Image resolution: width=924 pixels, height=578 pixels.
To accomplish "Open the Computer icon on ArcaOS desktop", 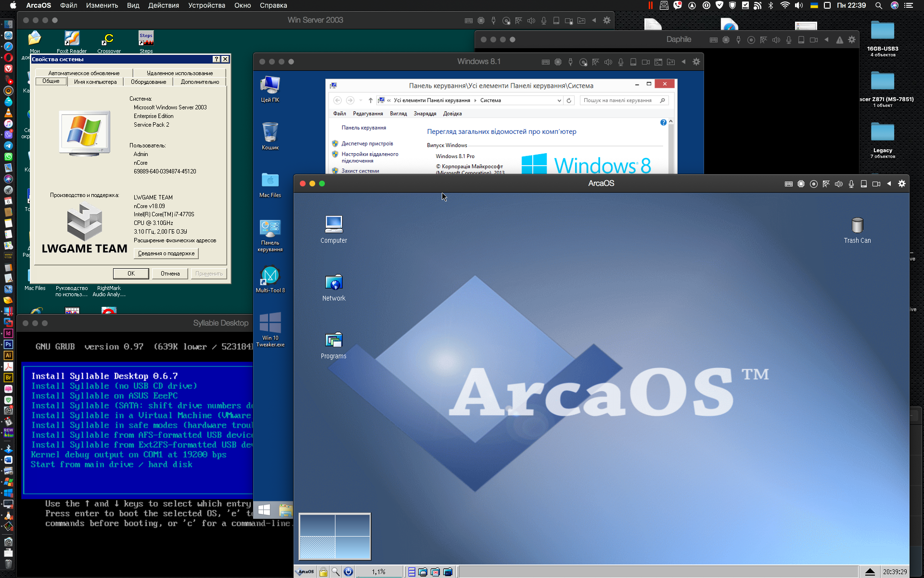I will coord(334,229).
